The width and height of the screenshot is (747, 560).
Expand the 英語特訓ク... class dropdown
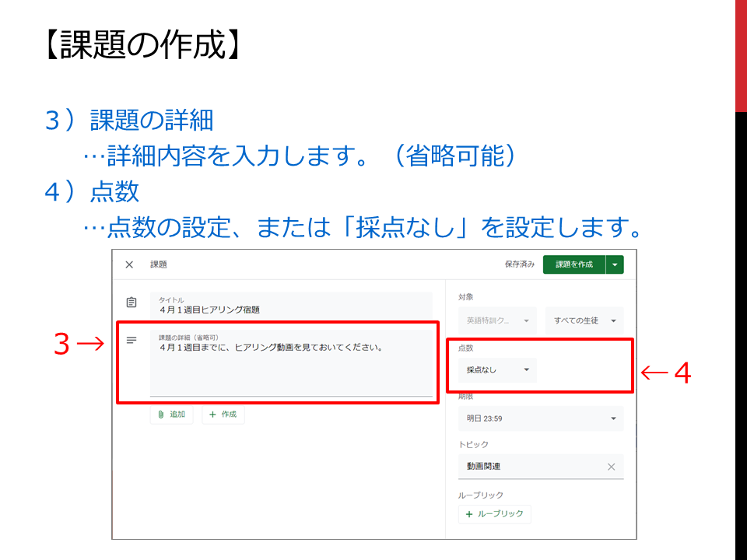pyautogui.click(x=497, y=320)
